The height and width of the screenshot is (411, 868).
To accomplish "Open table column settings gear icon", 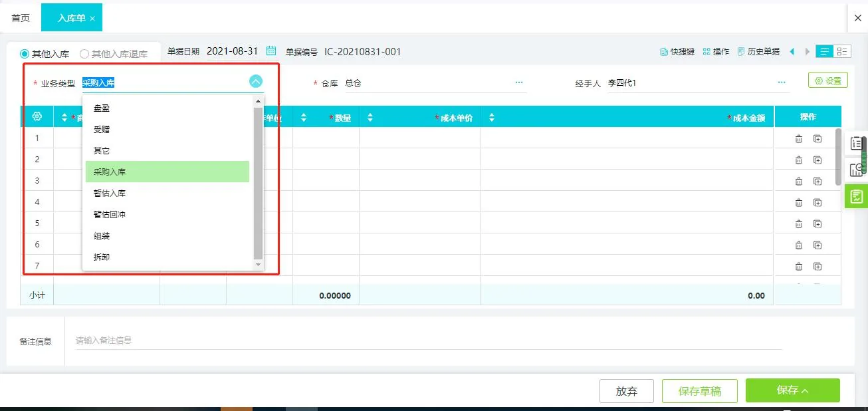I will 37,116.
